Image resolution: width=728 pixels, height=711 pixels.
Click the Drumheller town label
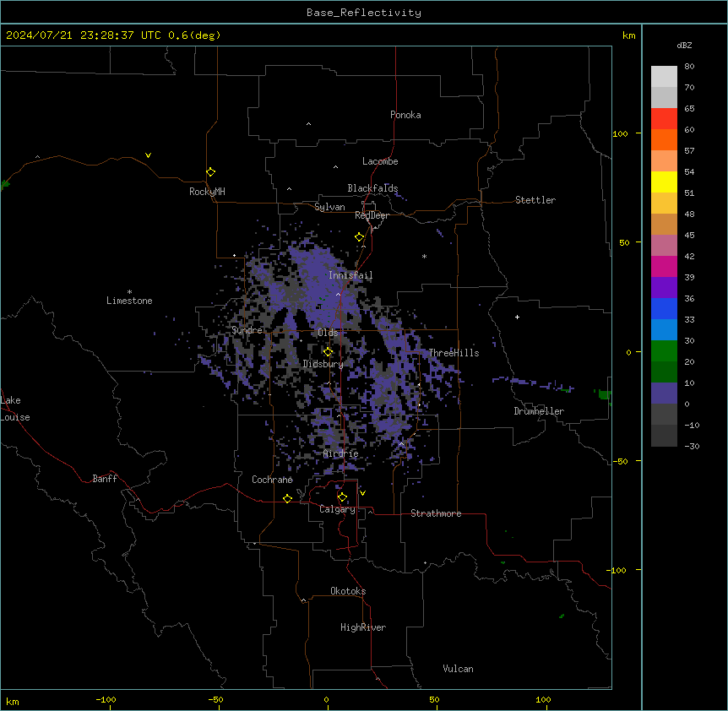539,411
